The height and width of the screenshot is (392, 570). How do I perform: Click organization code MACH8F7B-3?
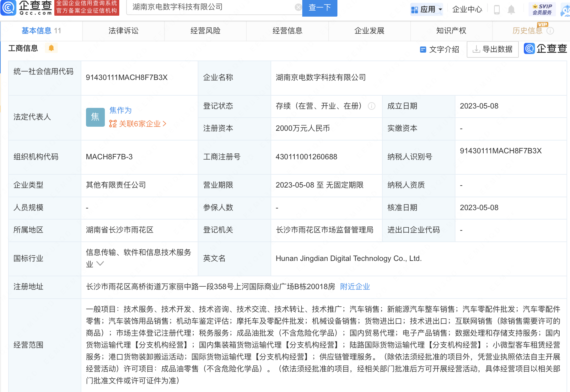(109, 157)
